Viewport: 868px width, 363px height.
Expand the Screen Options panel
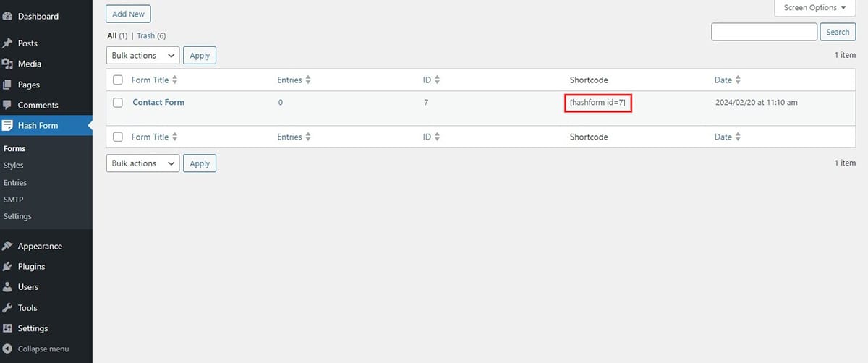pos(814,8)
